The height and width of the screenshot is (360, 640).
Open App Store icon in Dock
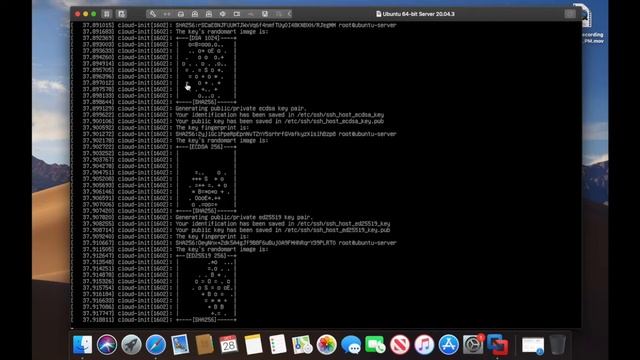tap(449, 345)
